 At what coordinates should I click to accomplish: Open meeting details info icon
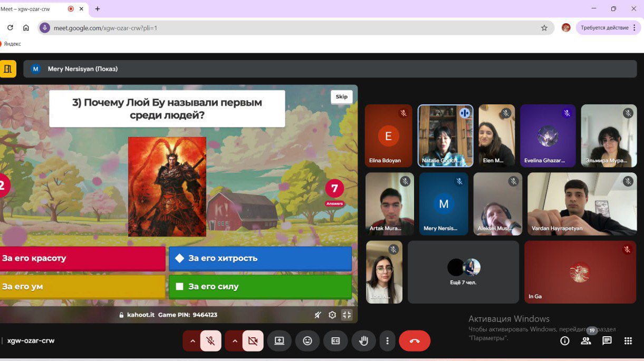(x=565, y=341)
